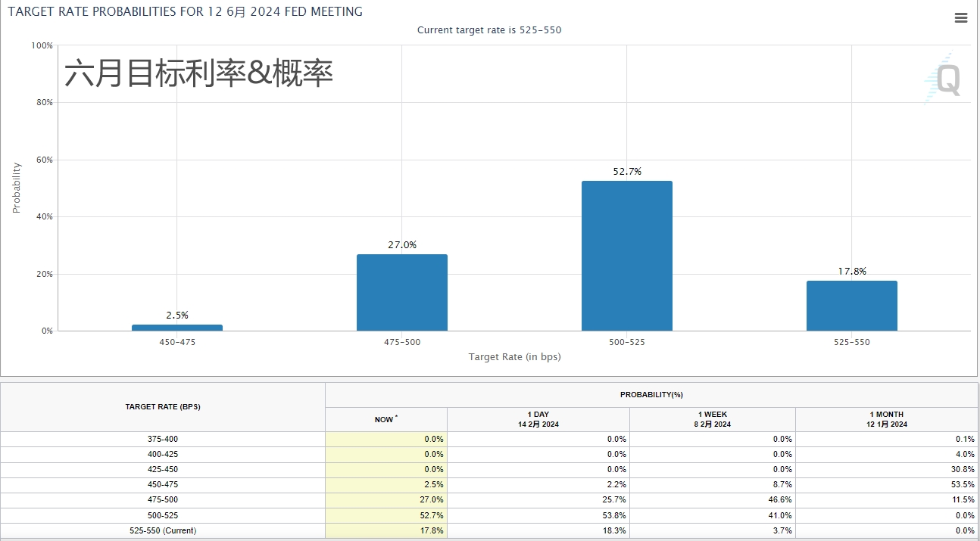Click the 525-550 bar at 17.8%
The image size is (980, 541).
[x=851, y=306]
